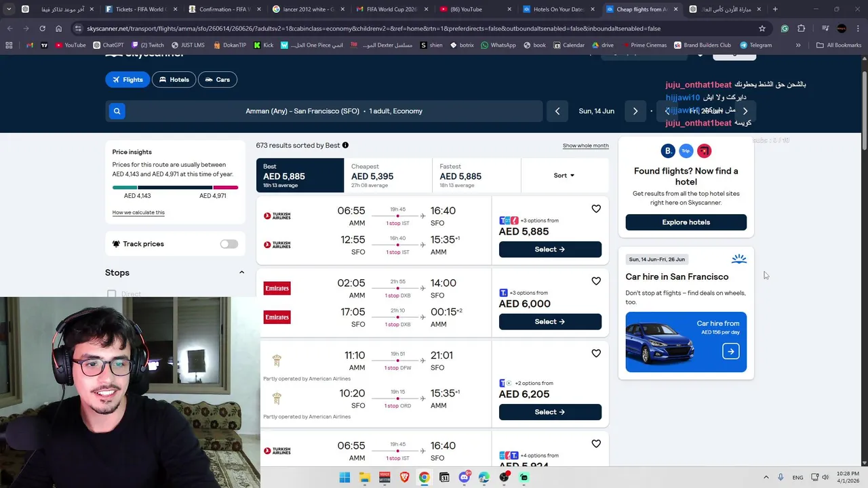Select the Turkish Airlines AED 5,885 flight
868x488 pixels.
pyautogui.click(x=550, y=249)
